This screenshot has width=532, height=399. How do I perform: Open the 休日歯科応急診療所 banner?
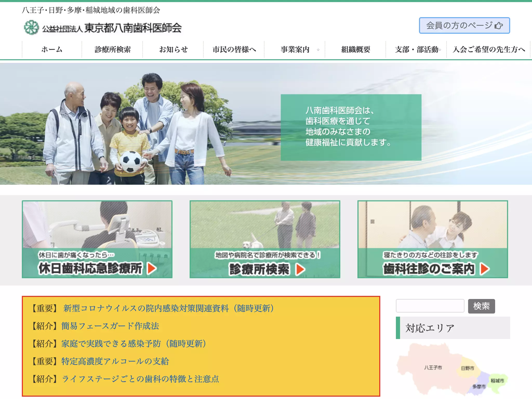tap(97, 239)
